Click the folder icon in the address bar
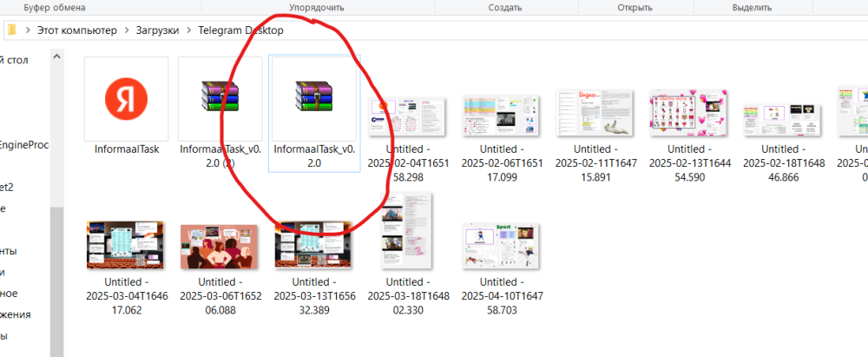 coord(12,30)
